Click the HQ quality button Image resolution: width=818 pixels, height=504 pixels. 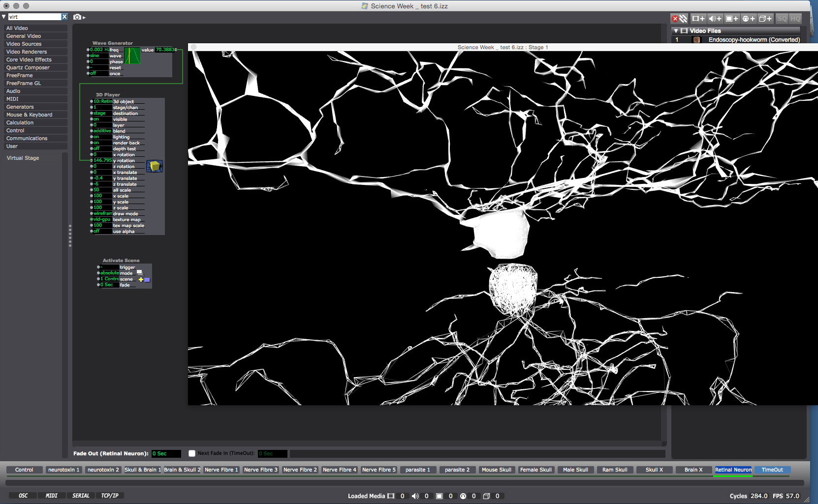(795, 19)
